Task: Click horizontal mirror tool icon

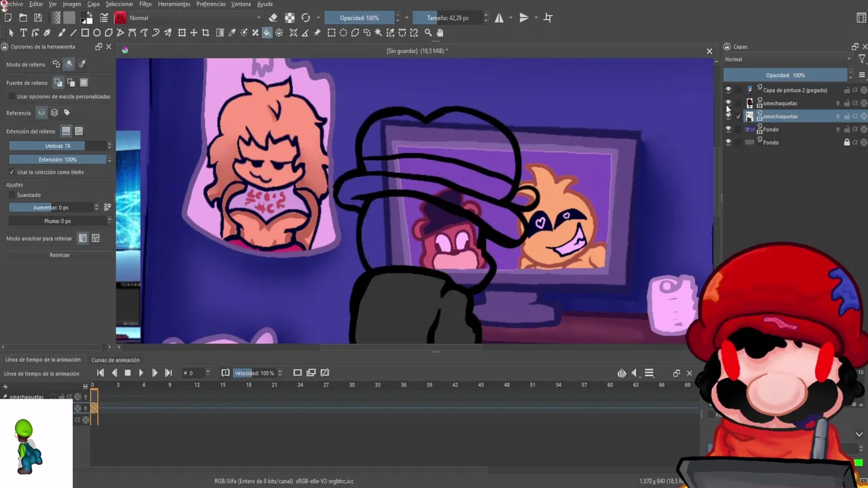Action: [x=499, y=18]
